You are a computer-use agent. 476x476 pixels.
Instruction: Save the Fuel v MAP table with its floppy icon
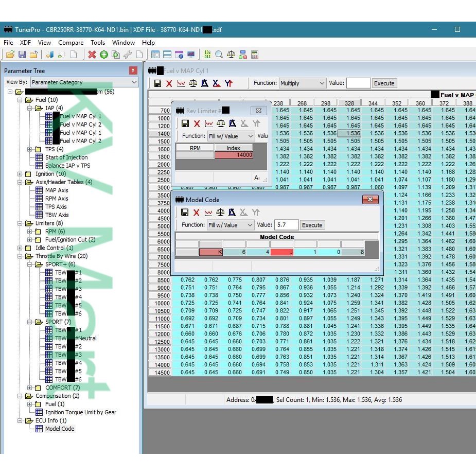tap(157, 83)
